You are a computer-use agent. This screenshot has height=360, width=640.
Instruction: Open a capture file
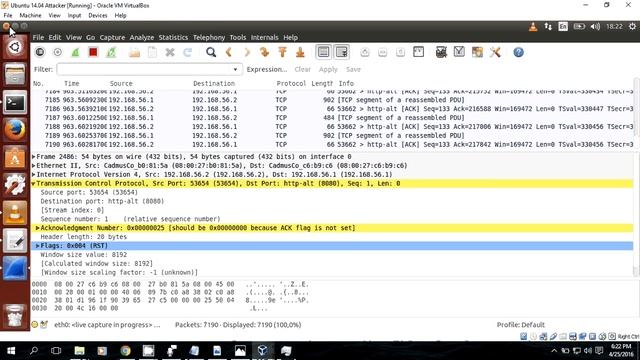coord(134,52)
